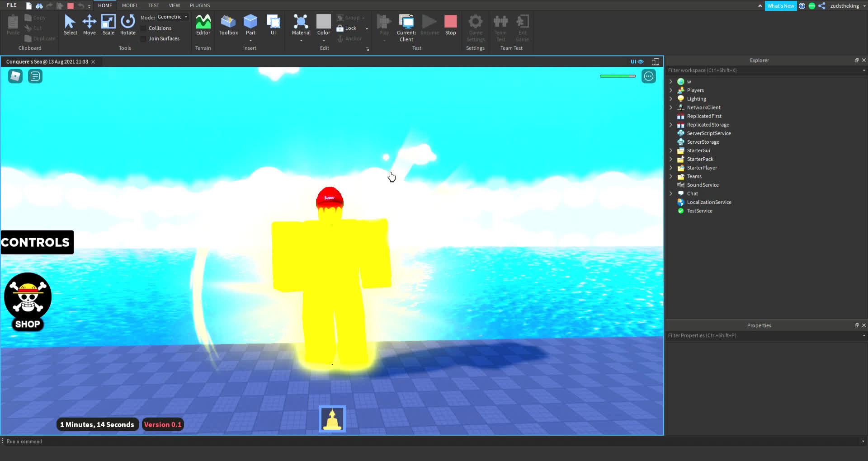
Task: Click the What's New button
Action: (x=780, y=6)
